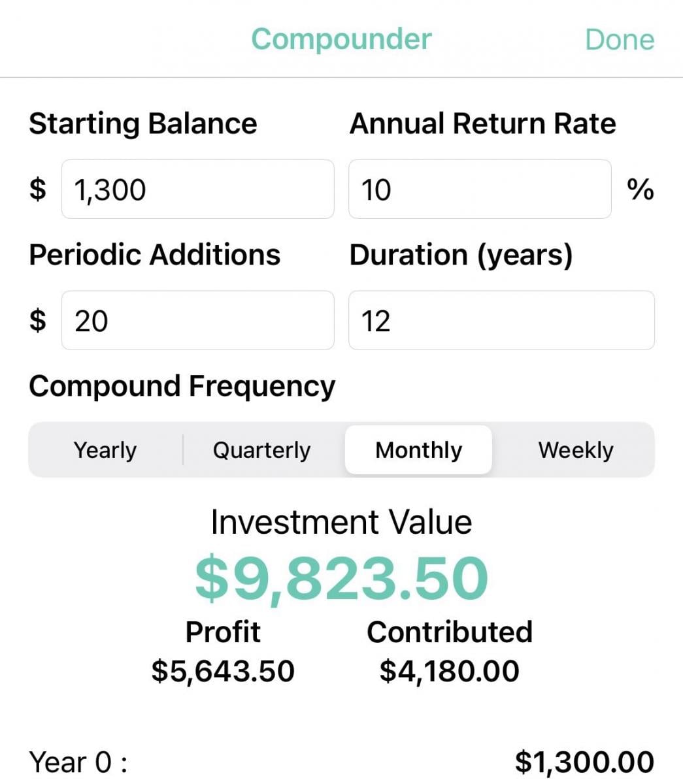
Task: Tap the dollar sign beside Periodic Additions
Action: tap(38, 321)
